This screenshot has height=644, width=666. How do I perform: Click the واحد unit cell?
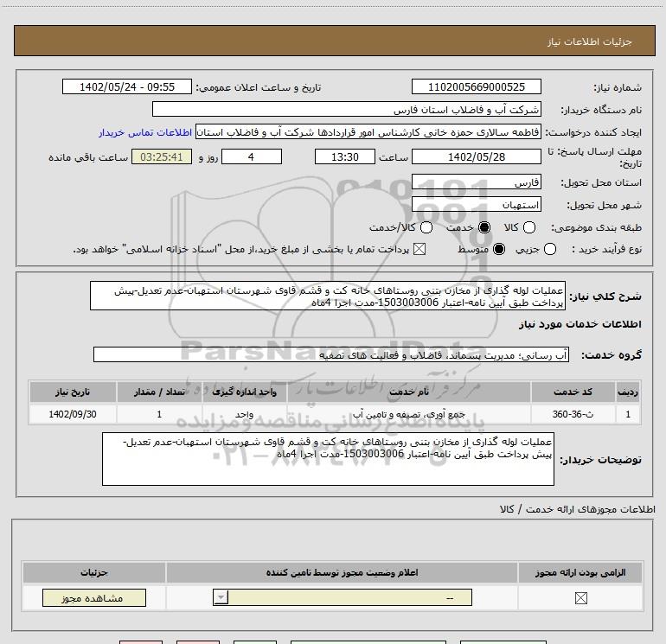tap(245, 414)
